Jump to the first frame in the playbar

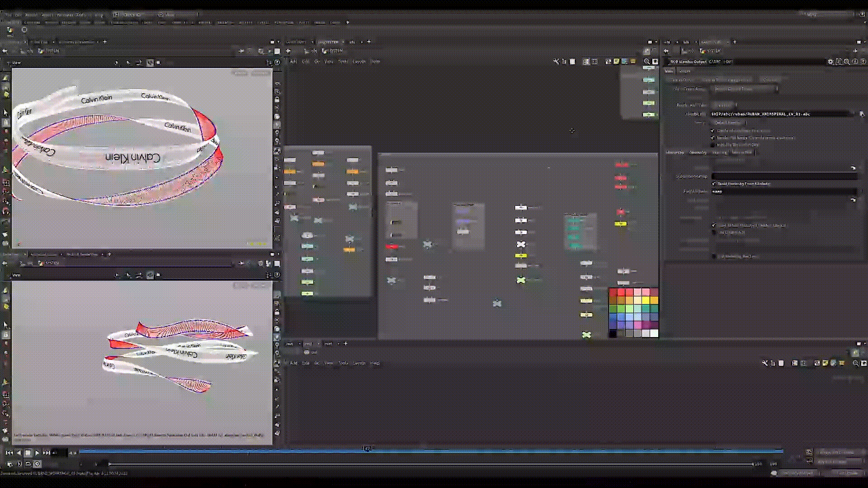click(x=9, y=452)
